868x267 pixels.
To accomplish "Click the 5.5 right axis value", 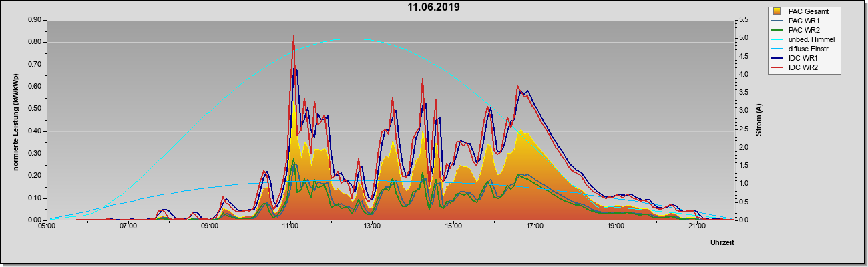I will (742, 20).
